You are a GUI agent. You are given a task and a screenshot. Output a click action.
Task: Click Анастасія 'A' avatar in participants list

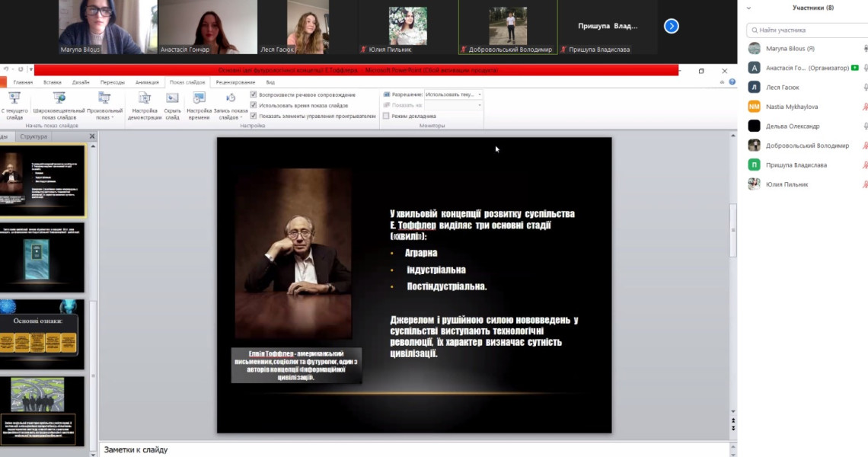(x=754, y=68)
